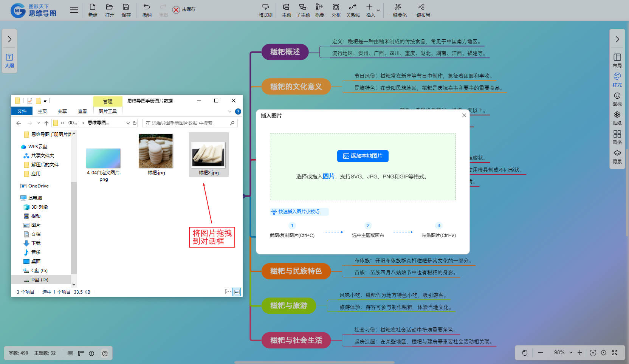
Task: Select the 关系线 relationship line tool
Action: click(x=353, y=10)
